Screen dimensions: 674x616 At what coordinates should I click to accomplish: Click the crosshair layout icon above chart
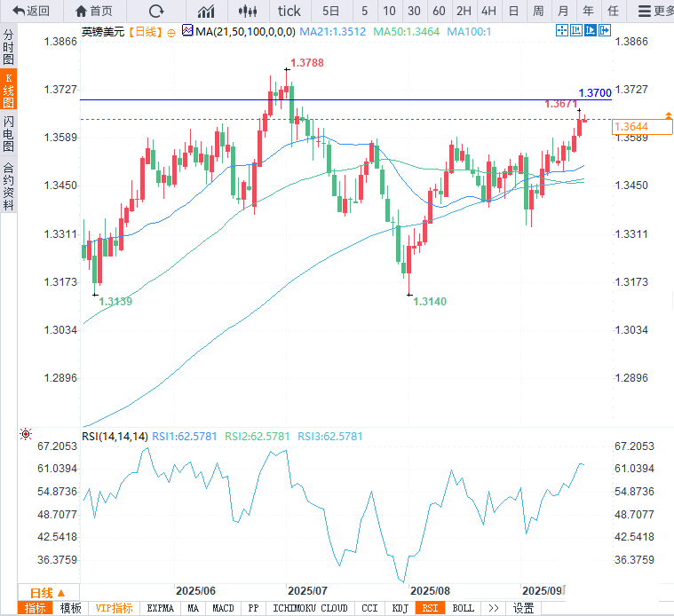click(560, 31)
